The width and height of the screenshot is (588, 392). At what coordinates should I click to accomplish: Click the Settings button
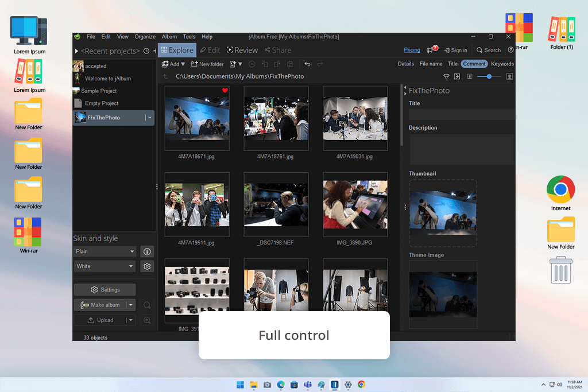(x=105, y=290)
